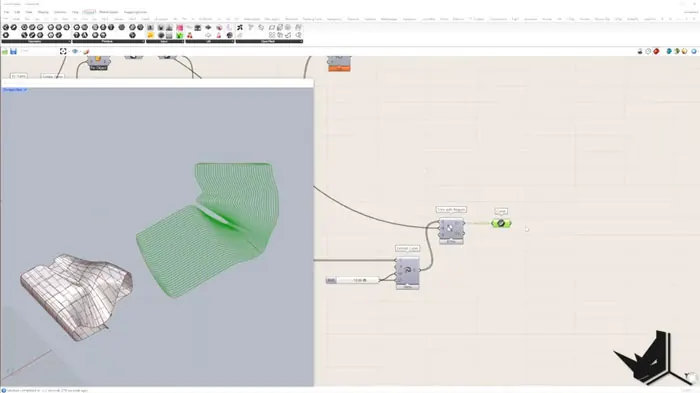Click the number slider on the canvas
The width and height of the screenshot is (700, 393).
[x=353, y=280]
